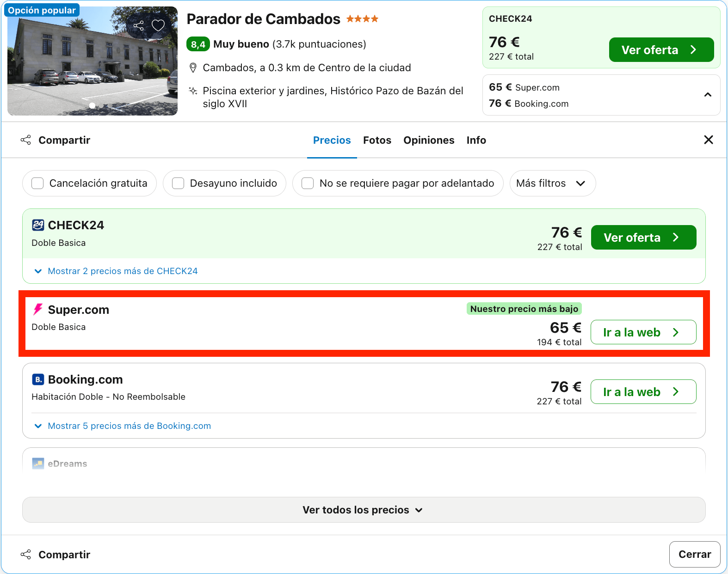Click Ver oferta in the CHECK24 price row

[643, 238]
